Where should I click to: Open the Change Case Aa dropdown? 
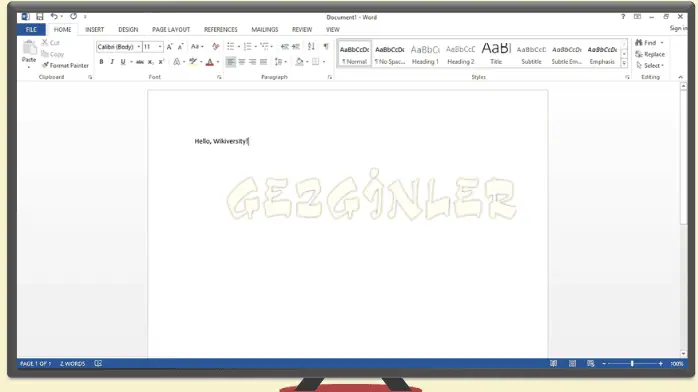[197, 47]
